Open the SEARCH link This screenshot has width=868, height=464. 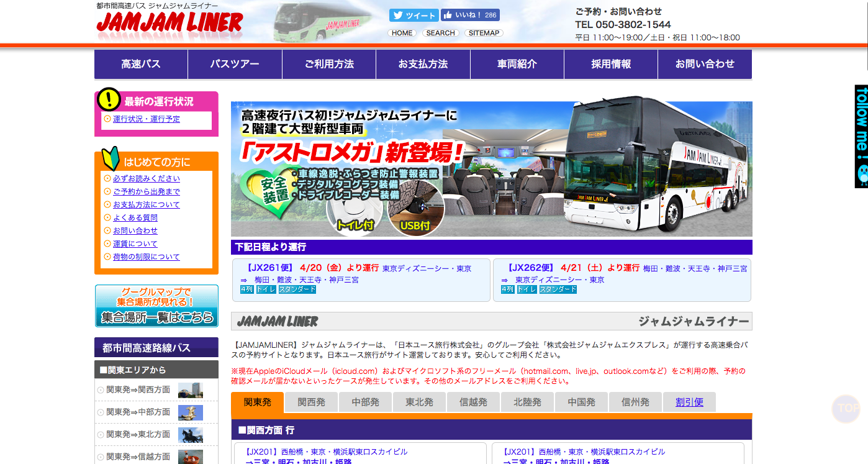click(441, 33)
